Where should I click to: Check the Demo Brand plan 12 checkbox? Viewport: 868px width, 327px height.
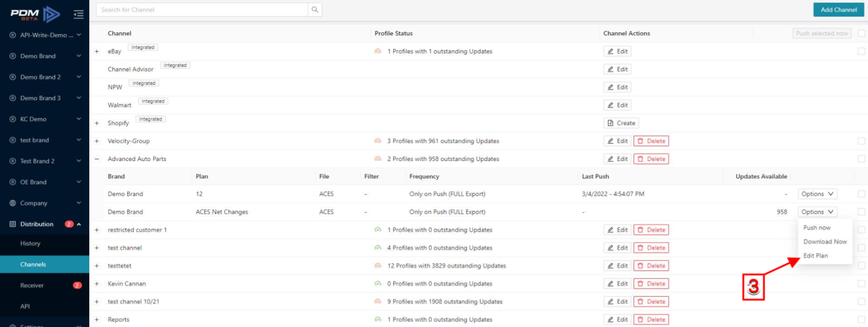(861, 194)
